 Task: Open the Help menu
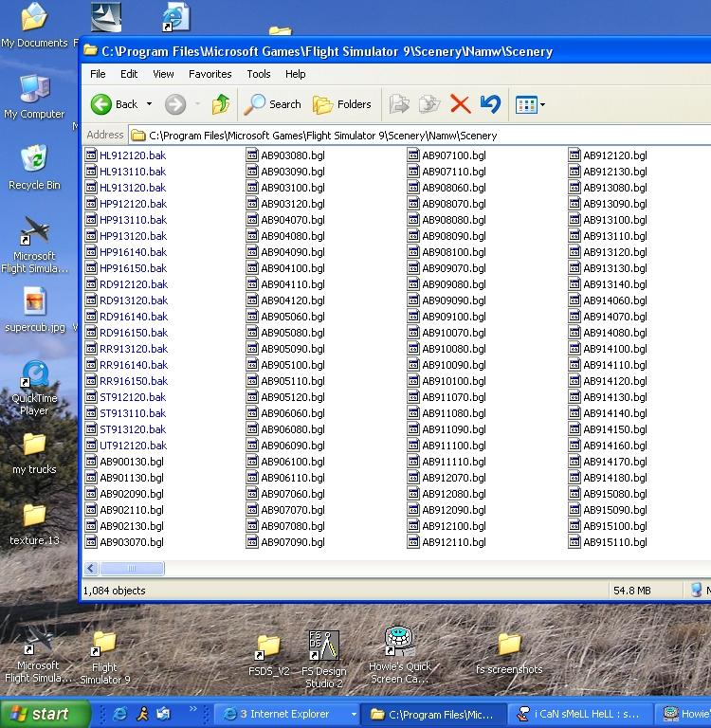click(x=295, y=74)
